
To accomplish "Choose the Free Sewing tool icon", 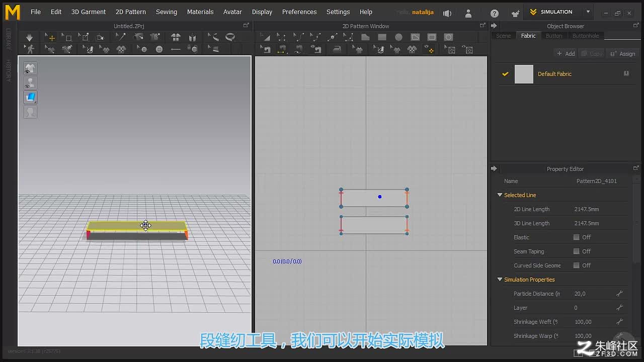I will click(298, 49).
